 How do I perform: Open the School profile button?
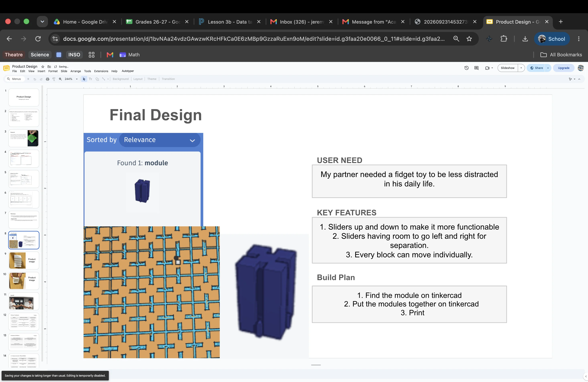(x=552, y=39)
